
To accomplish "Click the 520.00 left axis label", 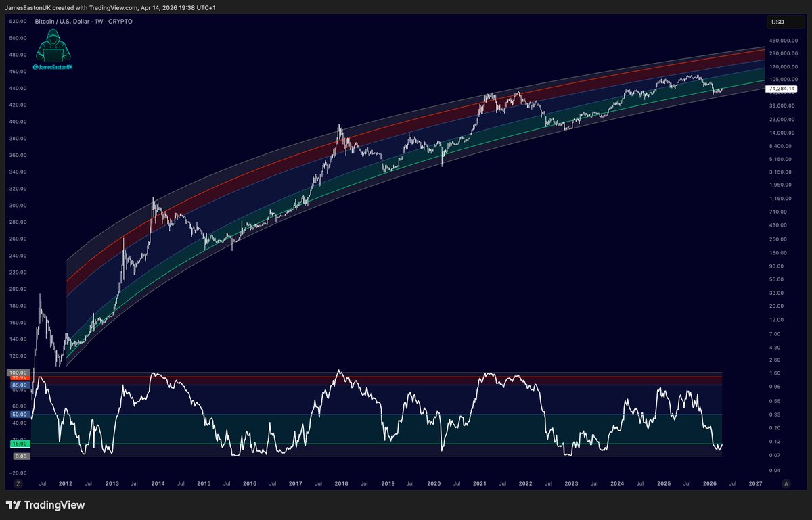I will point(18,21).
